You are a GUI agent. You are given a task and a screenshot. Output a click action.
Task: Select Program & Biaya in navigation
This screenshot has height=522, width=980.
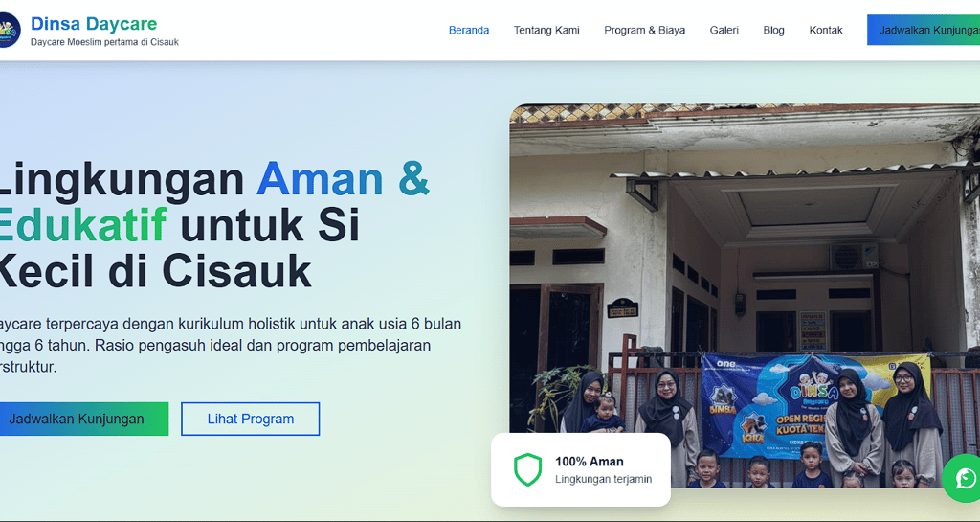pyautogui.click(x=644, y=30)
